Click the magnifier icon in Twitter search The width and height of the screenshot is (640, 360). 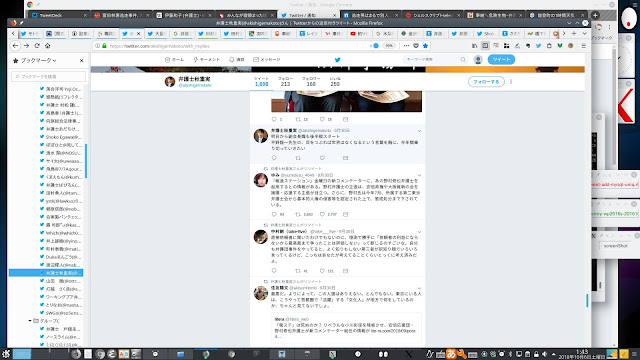point(463,60)
